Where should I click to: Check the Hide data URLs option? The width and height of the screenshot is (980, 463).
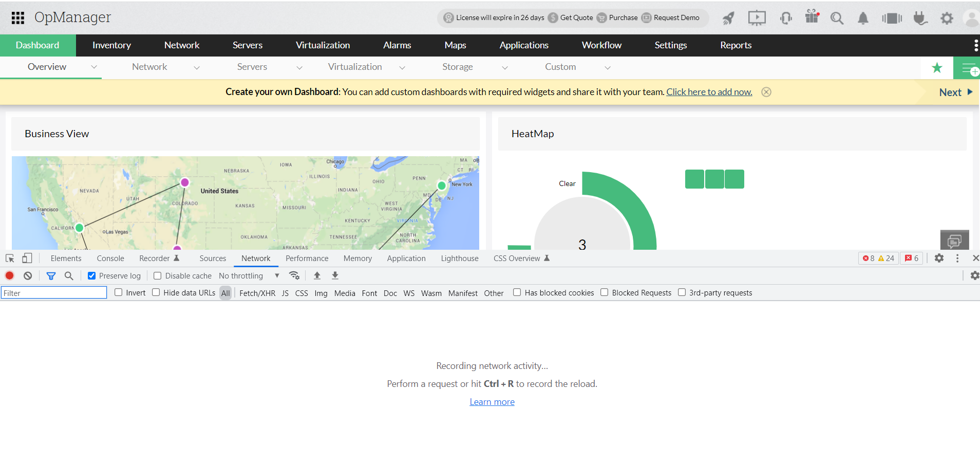tap(156, 292)
